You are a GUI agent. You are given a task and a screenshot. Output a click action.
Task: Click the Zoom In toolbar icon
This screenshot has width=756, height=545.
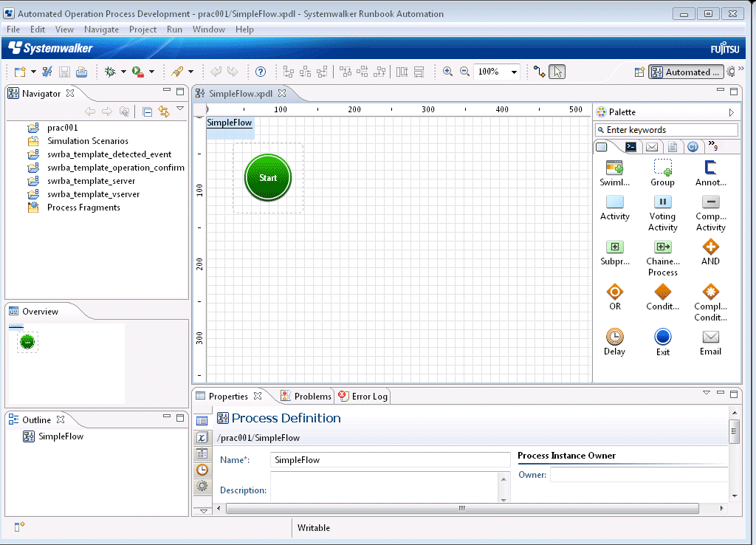click(447, 72)
